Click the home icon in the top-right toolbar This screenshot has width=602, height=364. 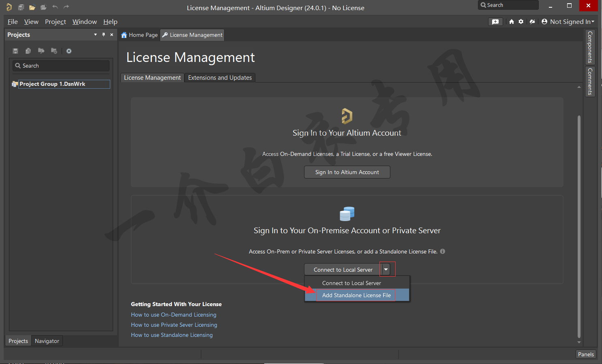(x=512, y=22)
